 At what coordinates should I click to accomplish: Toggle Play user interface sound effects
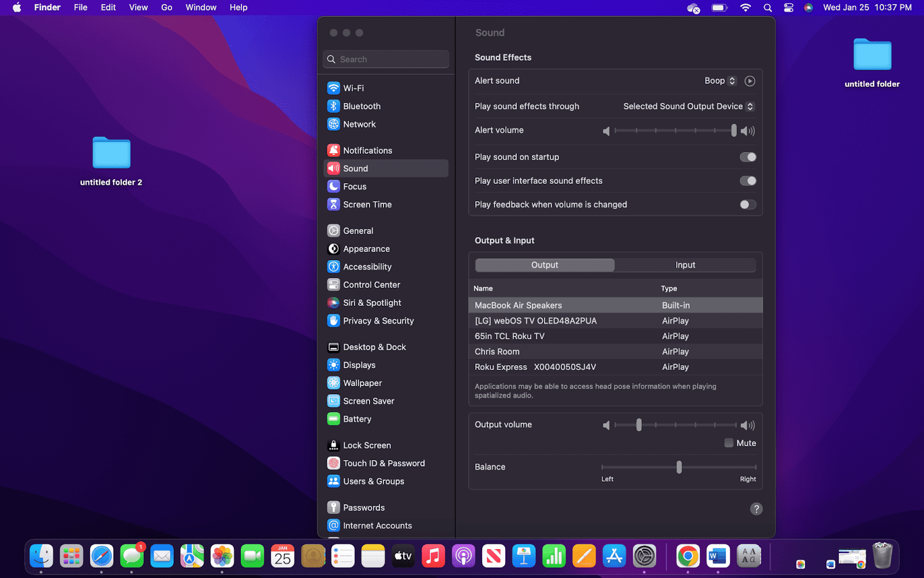(748, 181)
